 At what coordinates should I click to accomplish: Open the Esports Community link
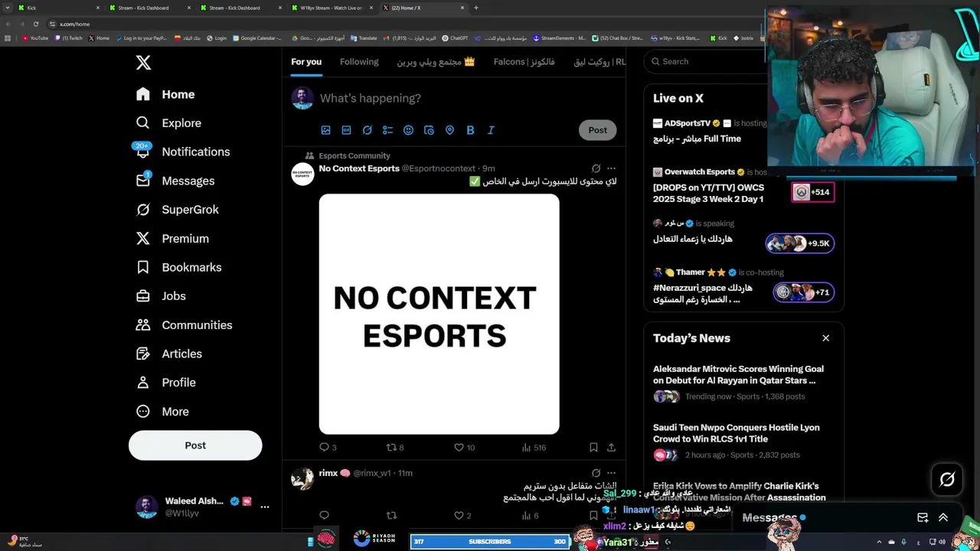point(354,155)
